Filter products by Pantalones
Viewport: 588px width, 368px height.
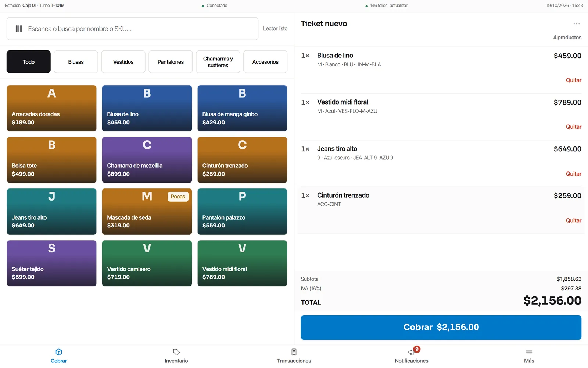[171, 62]
